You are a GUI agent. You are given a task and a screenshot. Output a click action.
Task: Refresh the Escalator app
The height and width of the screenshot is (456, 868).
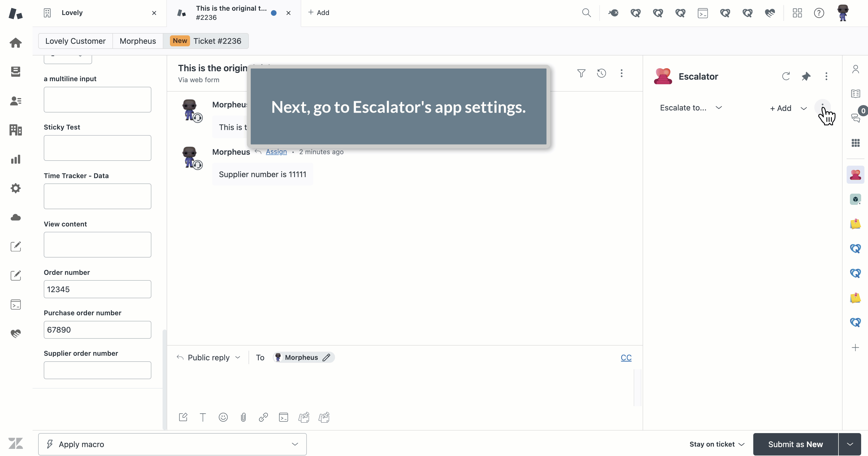pos(786,76)
